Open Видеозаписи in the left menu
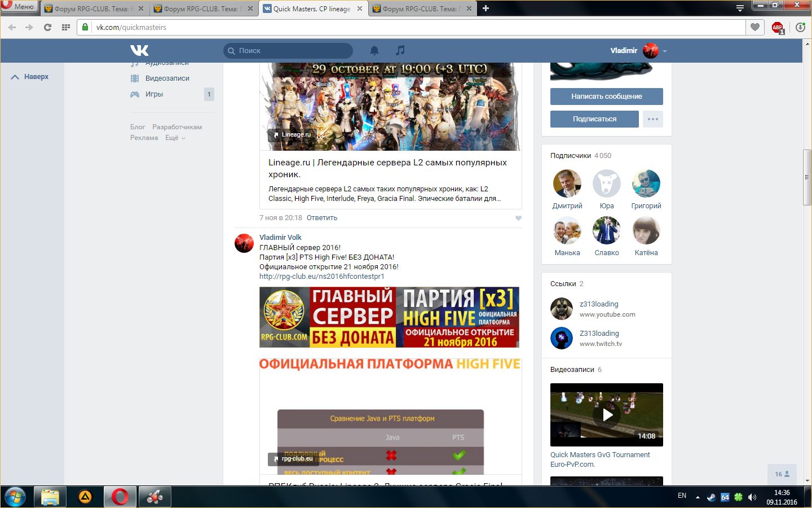 (x=167, y=78)
